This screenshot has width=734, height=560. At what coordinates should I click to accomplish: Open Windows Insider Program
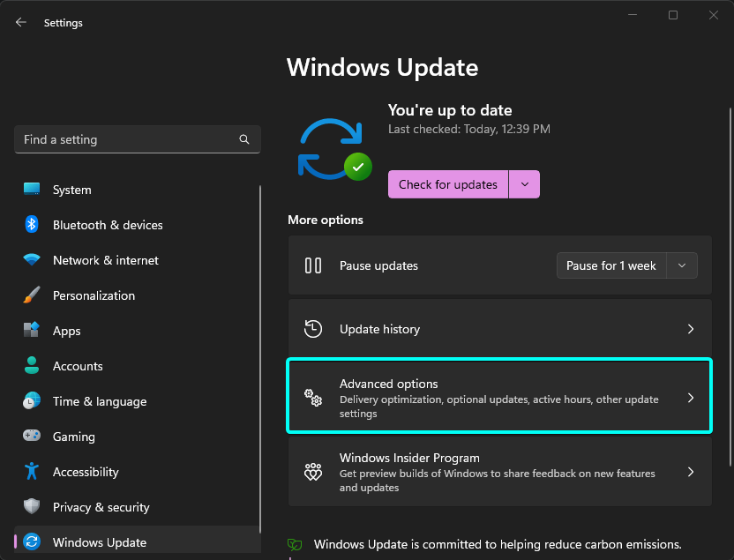500,471
